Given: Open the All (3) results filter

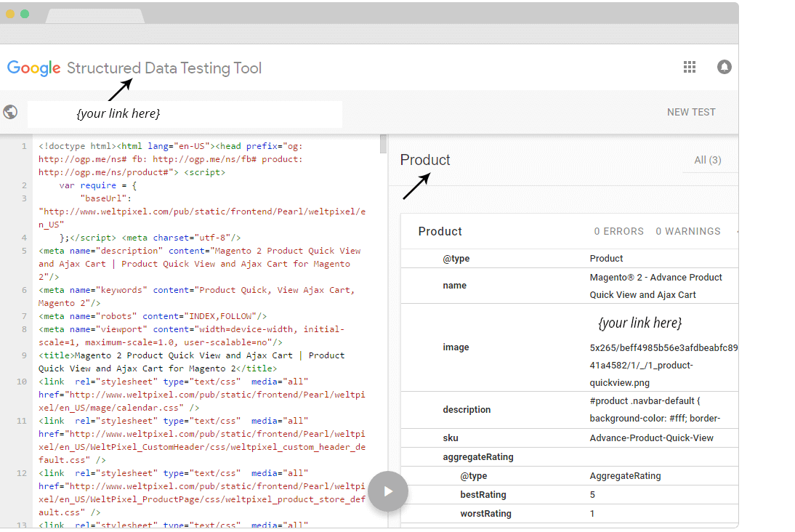Looking at the screenshot, I should 707,160.
